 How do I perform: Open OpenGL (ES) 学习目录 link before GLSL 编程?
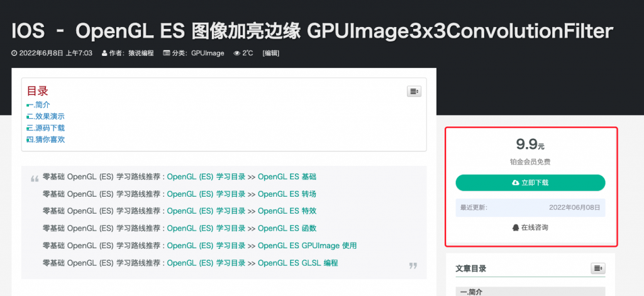tap(206, 263)
